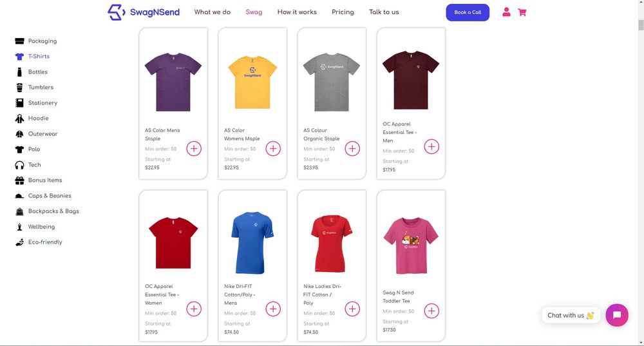Open the maroon OC Apparel Men tee image
644x346 pixels.
click(x=411, y=80)
